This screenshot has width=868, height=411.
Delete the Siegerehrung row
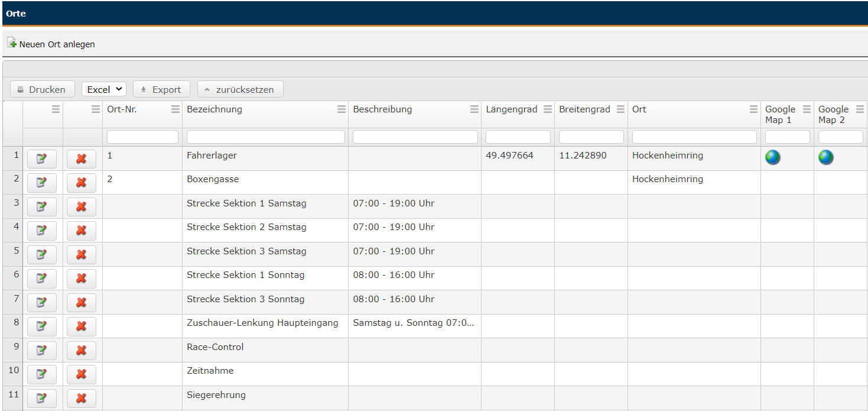pos(82,399)
